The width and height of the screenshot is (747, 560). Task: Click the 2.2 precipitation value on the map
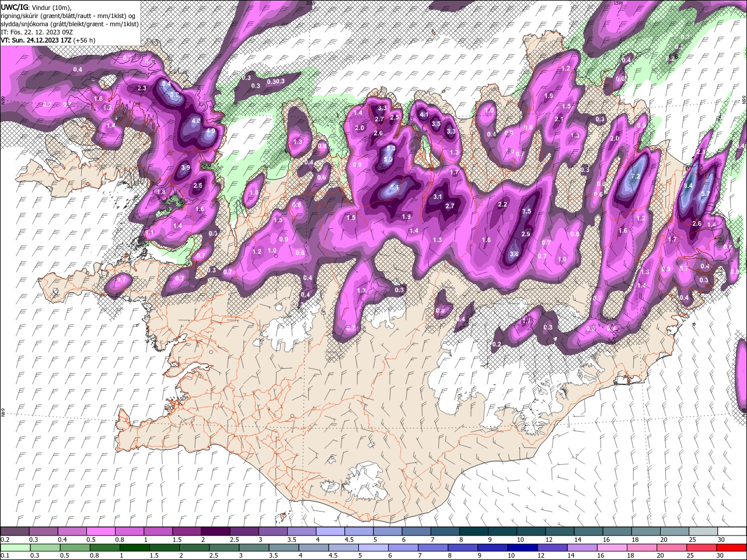click(x=503, y=204)
